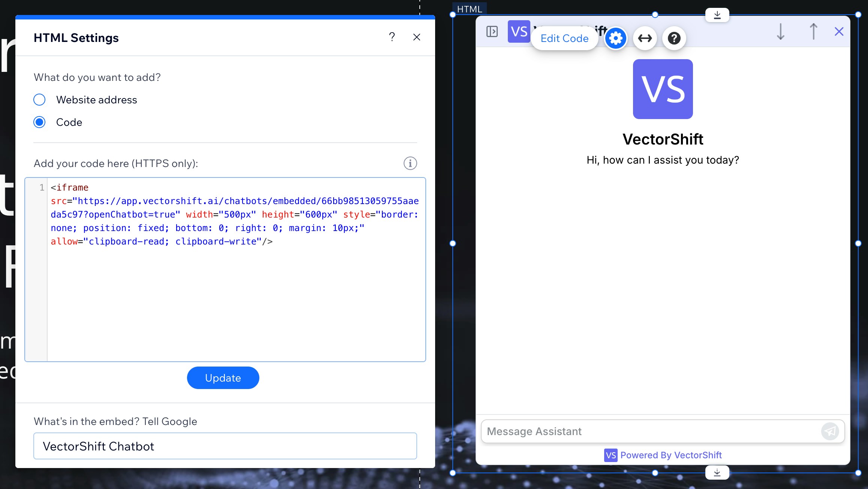
Task: Click the info icon beside code instructions
Action: click(410, 163)
